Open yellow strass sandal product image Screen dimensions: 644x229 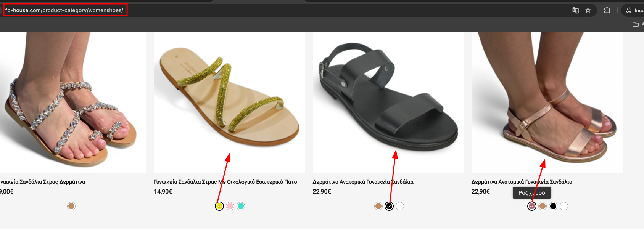[x=229, y=102]
